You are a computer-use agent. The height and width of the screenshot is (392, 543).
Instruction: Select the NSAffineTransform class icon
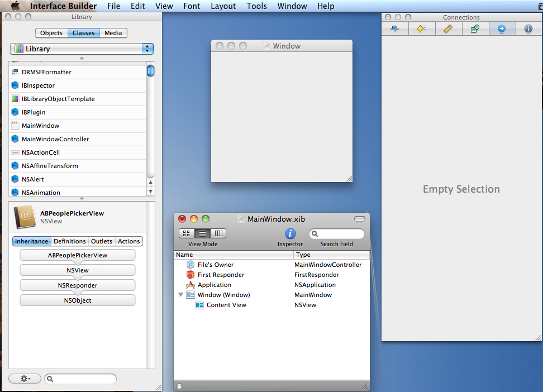tap(15, 165)
